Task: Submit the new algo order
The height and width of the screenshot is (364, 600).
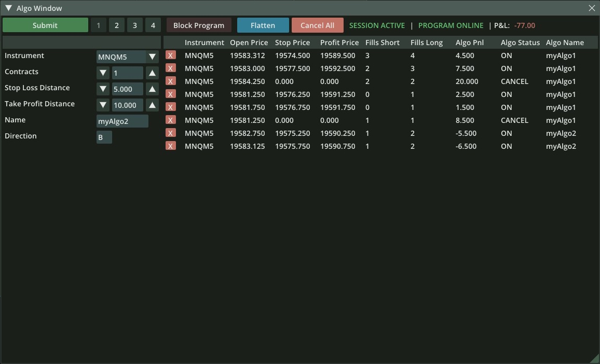Action: pos(45,25)
